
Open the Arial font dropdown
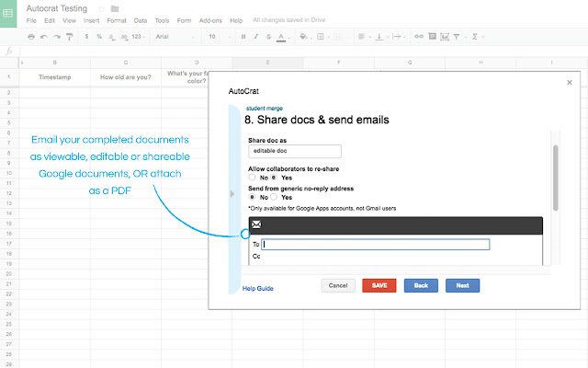click(x=175, y=37)
